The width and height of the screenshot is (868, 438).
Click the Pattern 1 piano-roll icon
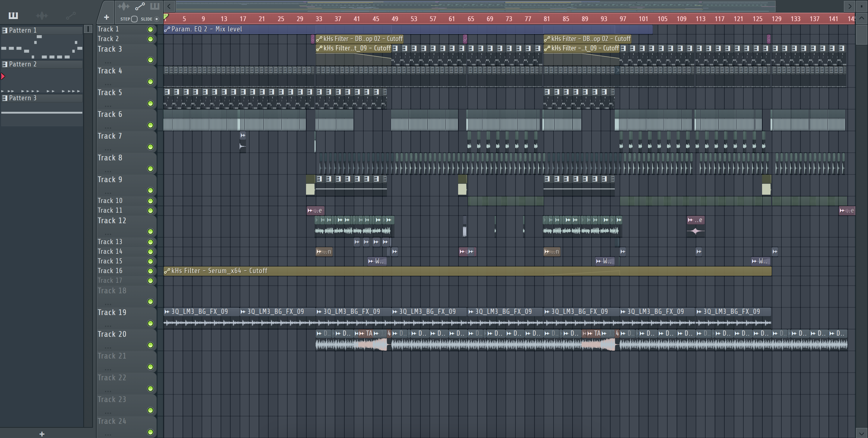pos(5,30)
